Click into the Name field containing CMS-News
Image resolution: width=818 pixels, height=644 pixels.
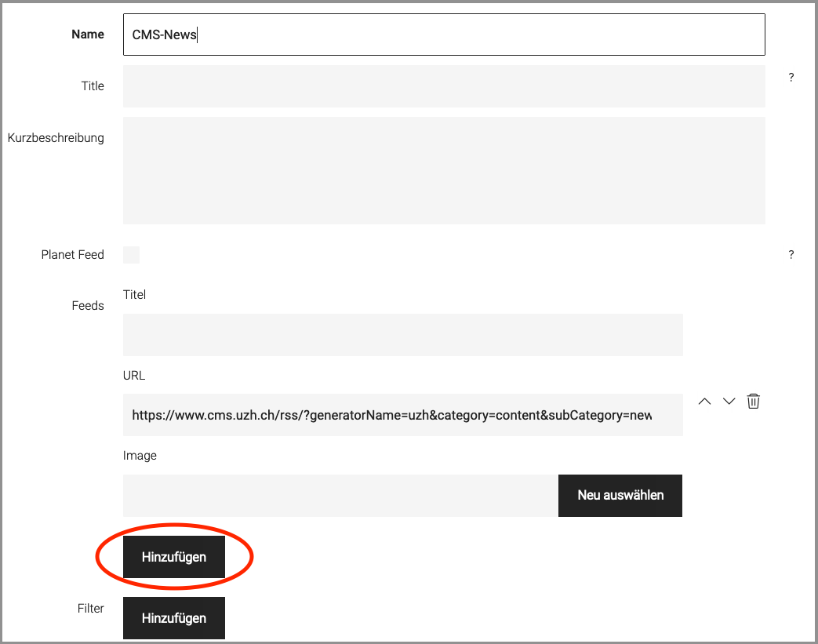(443, 35)
